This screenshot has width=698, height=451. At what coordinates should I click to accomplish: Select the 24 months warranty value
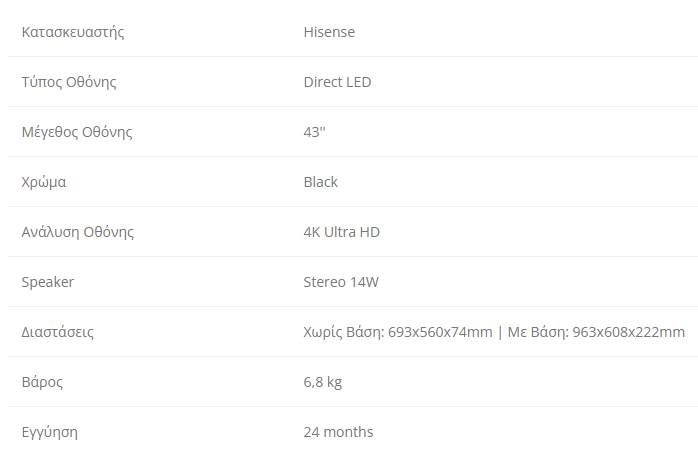tap(339, 432)
